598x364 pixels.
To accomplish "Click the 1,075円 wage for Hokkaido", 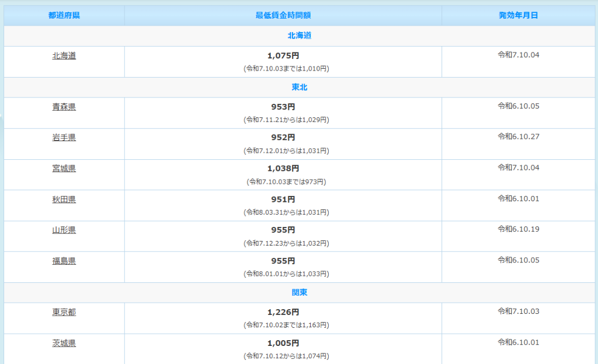I will point(283,56).
